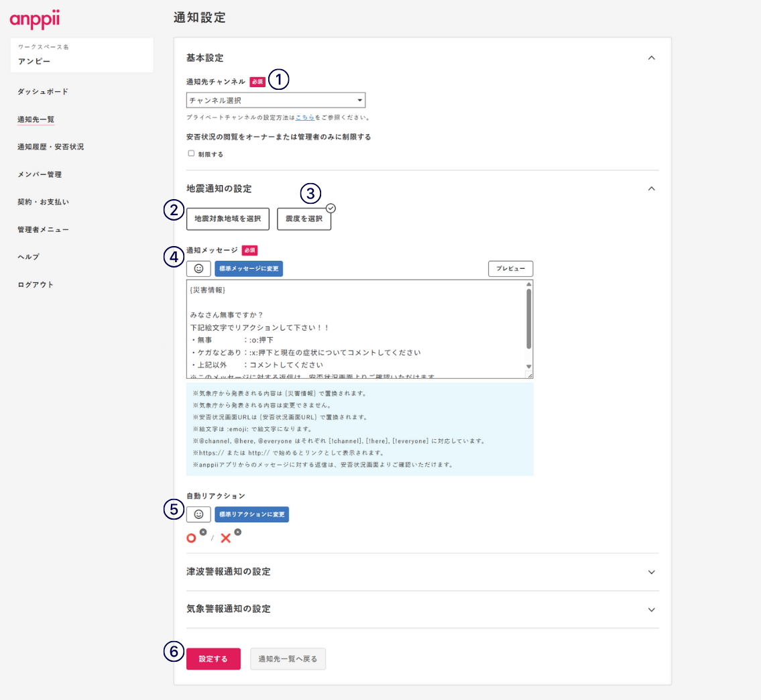This screenshot has height=700, width=761.
Task: Click the red circle reaction emoji
Action: 192,538
